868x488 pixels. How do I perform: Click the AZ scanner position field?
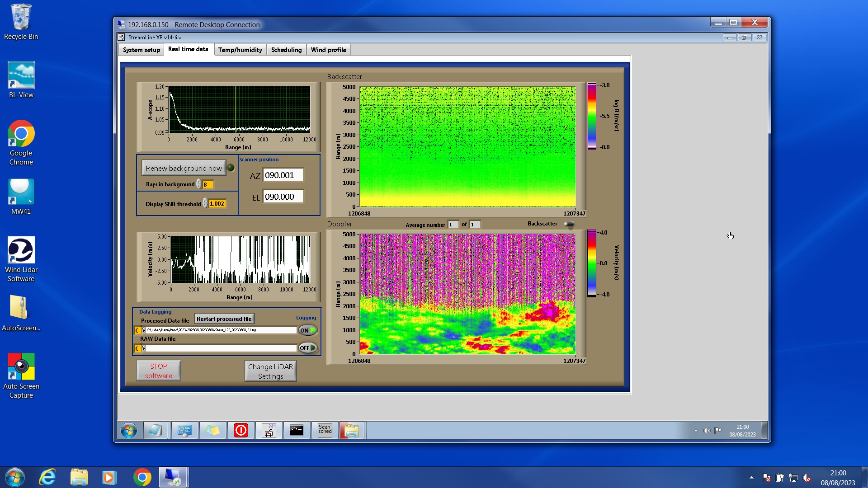coord(283,175)
